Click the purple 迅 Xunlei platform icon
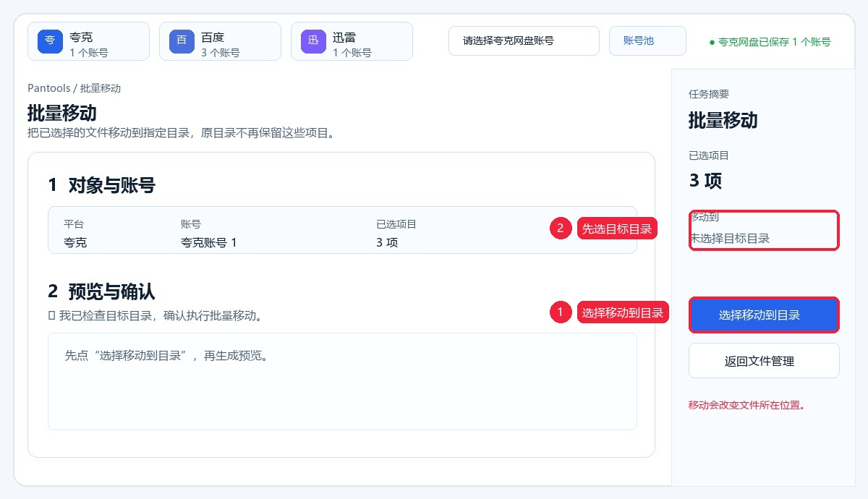Viewport: 868px width, 499px height. [x=313, y=40]
